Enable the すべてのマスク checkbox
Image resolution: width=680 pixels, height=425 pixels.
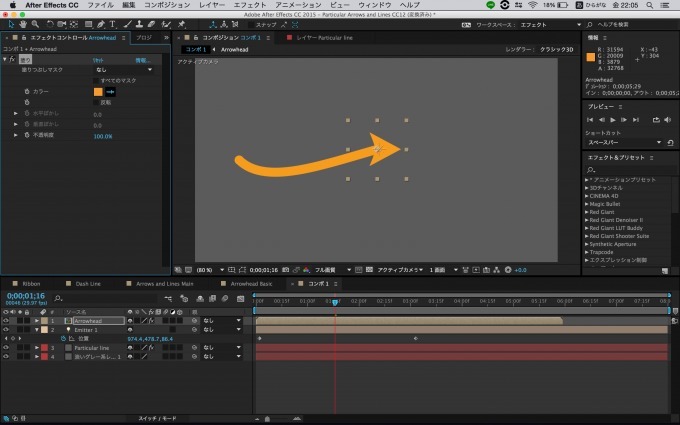96,80
